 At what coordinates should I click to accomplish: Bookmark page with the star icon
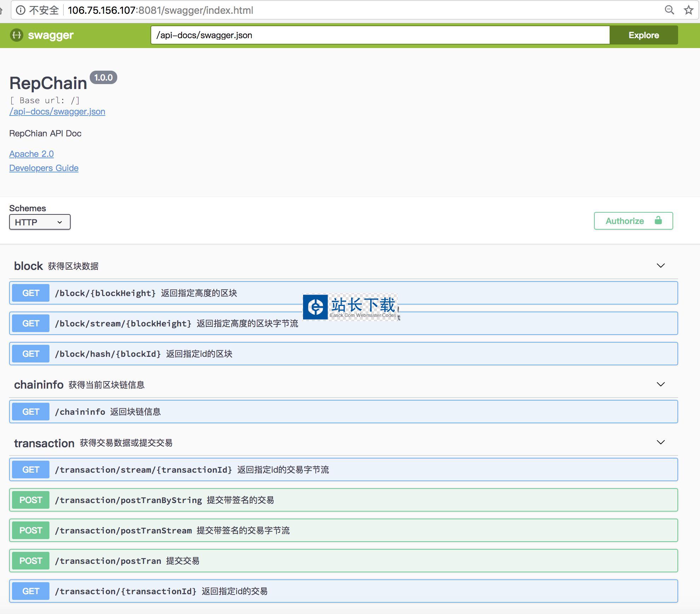pyautogui.click(x=688, y=10)
